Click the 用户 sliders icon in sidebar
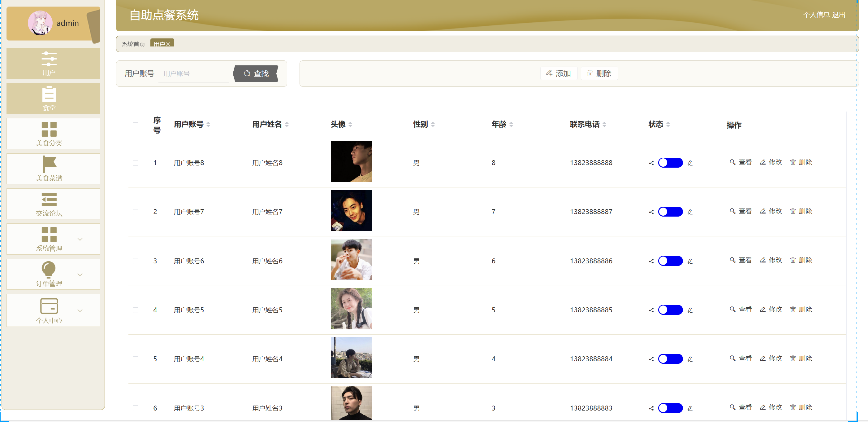This screenshot has height=422, width=868. coord(49,59)
